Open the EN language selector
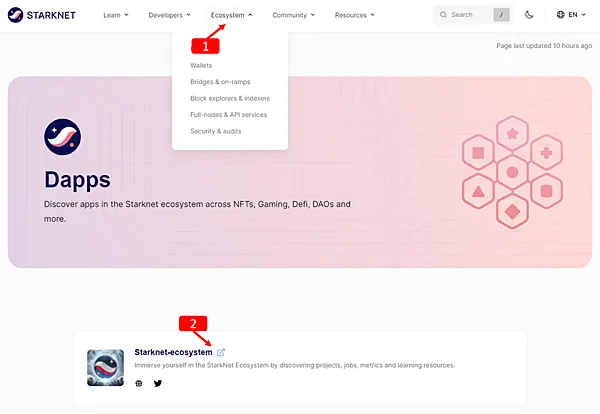Viewport: 600px width, 414px height. pyautogui.click(x=571, y=15)
